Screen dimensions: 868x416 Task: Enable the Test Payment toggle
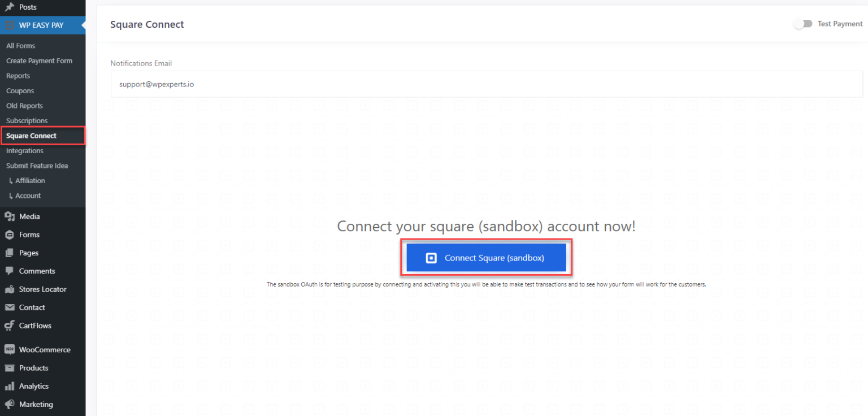pyautogui.click(x=803, y=24)
